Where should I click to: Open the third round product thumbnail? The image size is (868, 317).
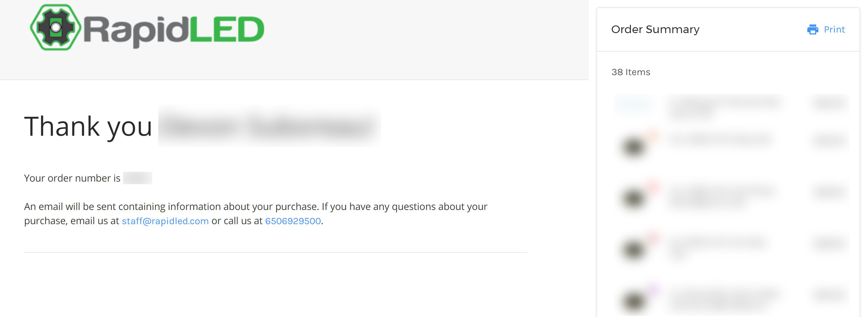633,198
